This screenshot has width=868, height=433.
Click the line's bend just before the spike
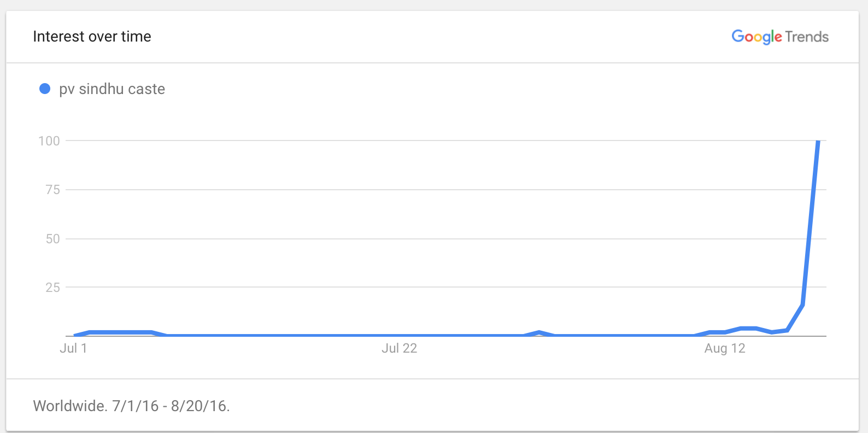pos(802,305)
